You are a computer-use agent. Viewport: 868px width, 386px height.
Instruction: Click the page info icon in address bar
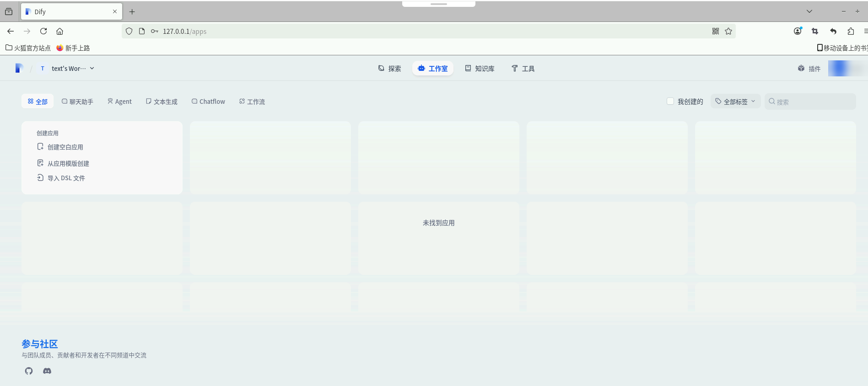click(142, 31)
